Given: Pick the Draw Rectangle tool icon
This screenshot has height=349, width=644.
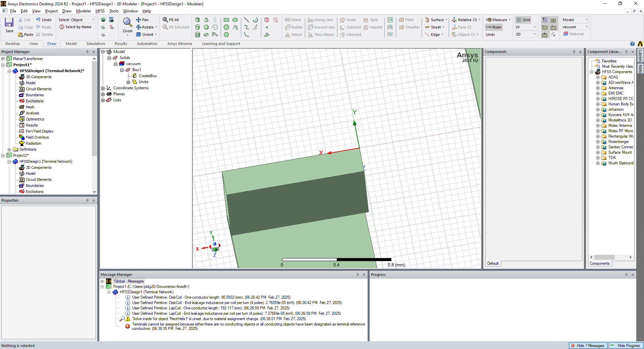Looking at the screenshot, I should (226, 20).
